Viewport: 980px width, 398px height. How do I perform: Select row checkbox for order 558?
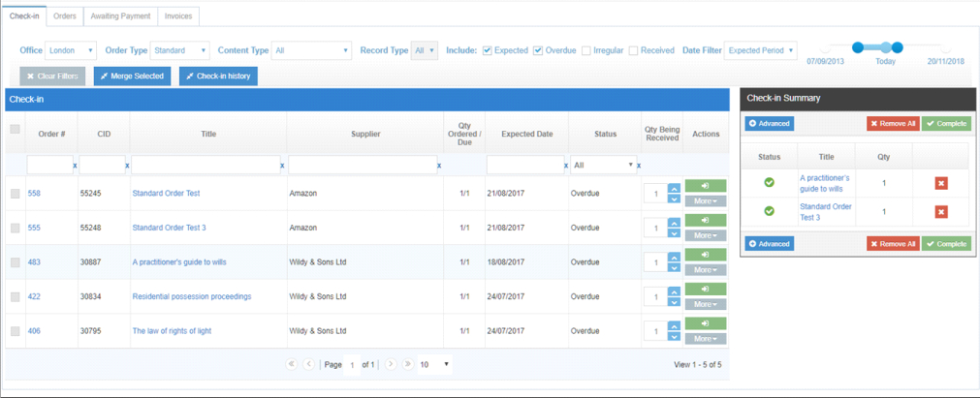[15, 194]
